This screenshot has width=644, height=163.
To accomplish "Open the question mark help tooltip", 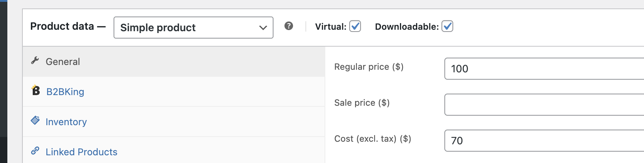I will pos(289,26).
